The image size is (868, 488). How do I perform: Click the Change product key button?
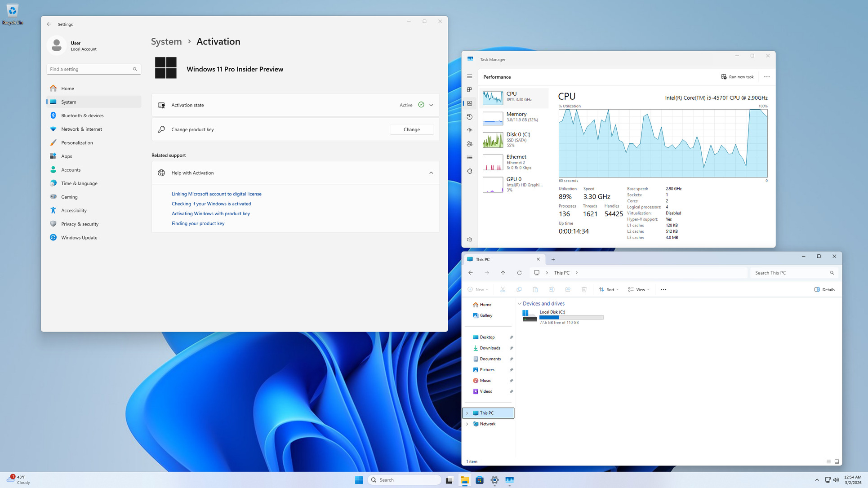click(x=411, y=129)
